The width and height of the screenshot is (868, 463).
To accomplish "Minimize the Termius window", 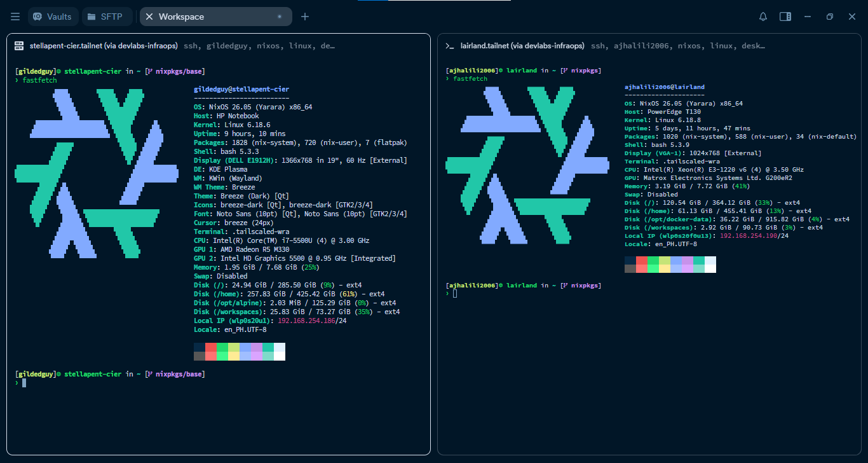I will (808, 17).
